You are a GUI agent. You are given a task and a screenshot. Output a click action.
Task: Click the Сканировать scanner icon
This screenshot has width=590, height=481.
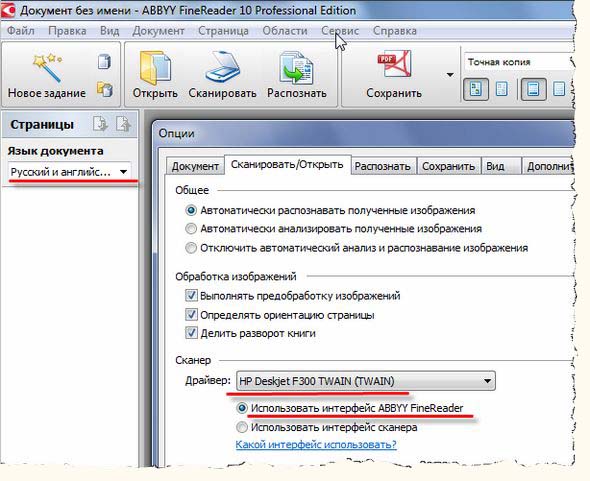pos(222,67)
